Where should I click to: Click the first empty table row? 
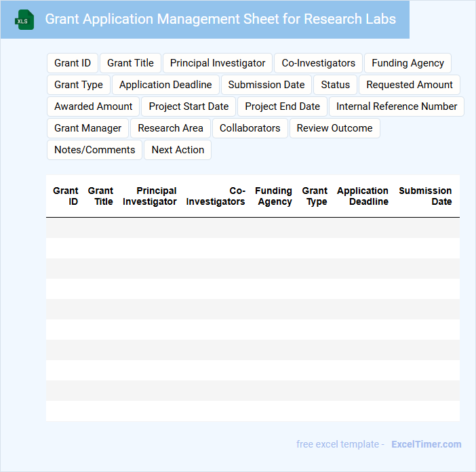252,228
